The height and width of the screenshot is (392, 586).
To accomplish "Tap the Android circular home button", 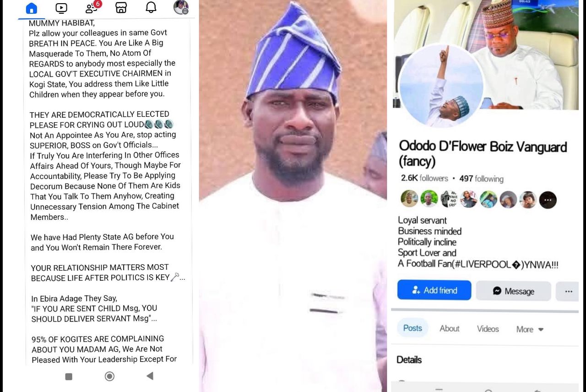I will click(109, 376).
